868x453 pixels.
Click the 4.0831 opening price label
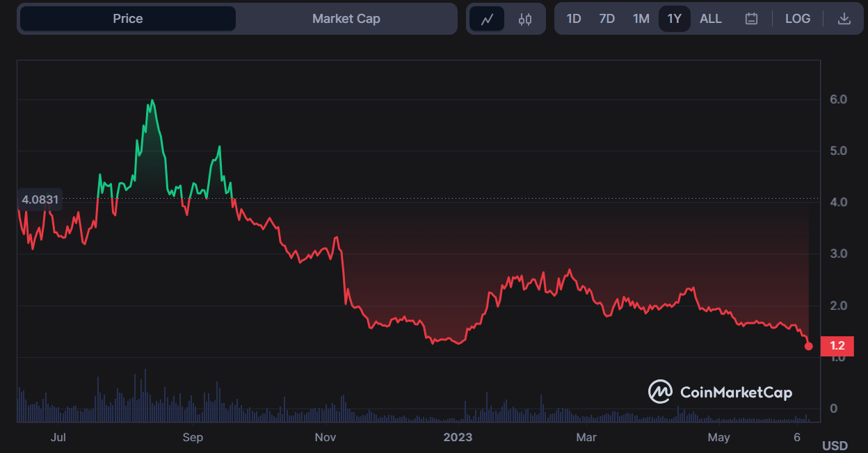(40, 199)
